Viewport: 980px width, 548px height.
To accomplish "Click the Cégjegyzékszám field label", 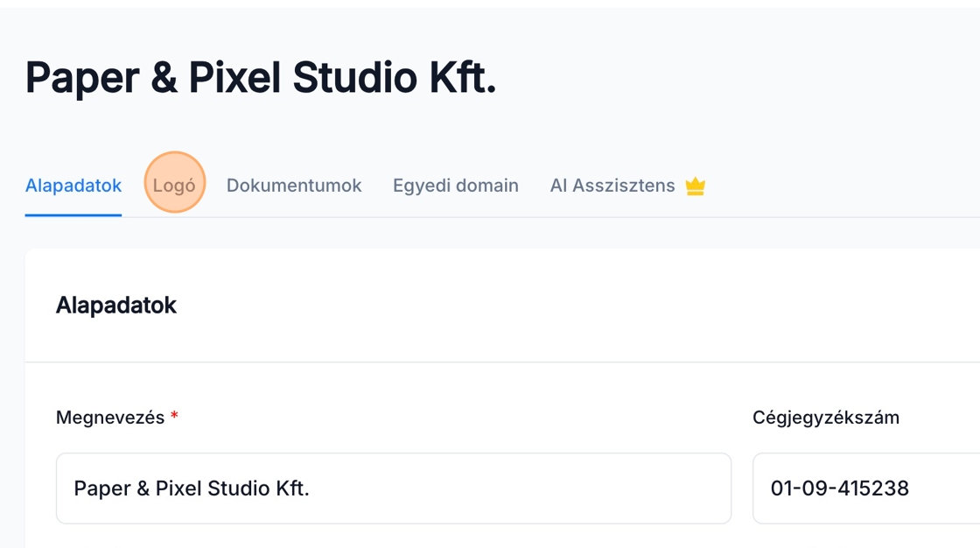I will click(x=826, y=418).
